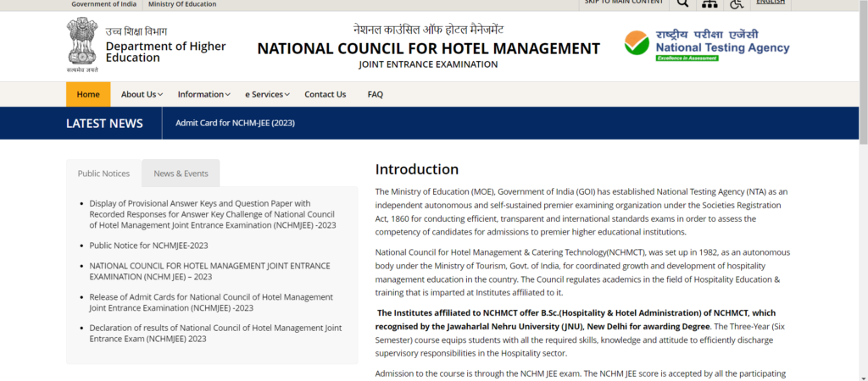
Task: Open the accessibility wheelchair icon
Action: click(737, 3)
